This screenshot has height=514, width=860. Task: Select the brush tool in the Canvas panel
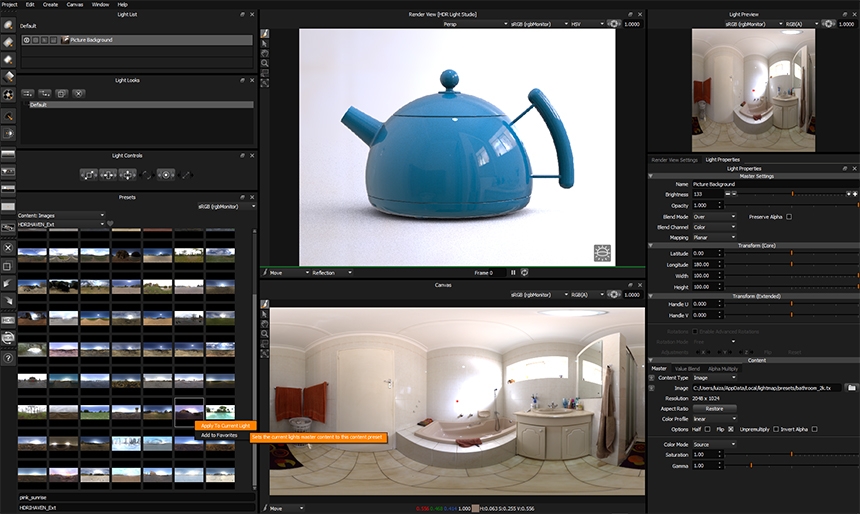pyautogui.click(x=265, y=304)
